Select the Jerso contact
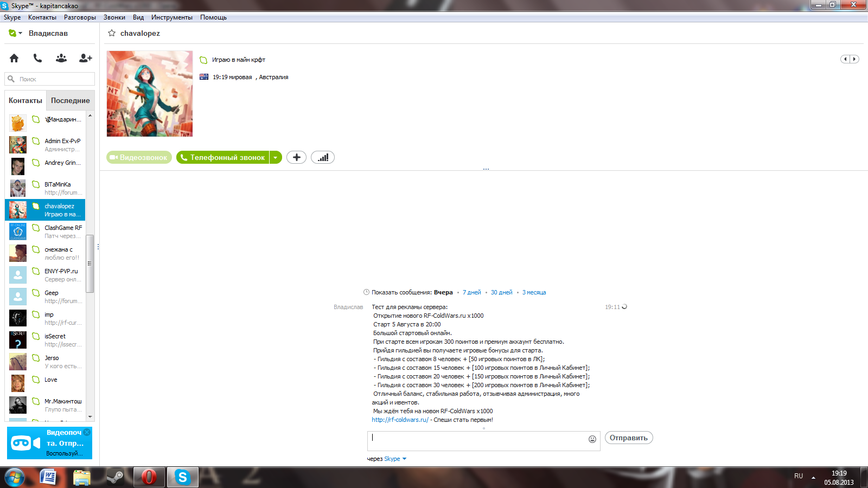 [45, 362]
